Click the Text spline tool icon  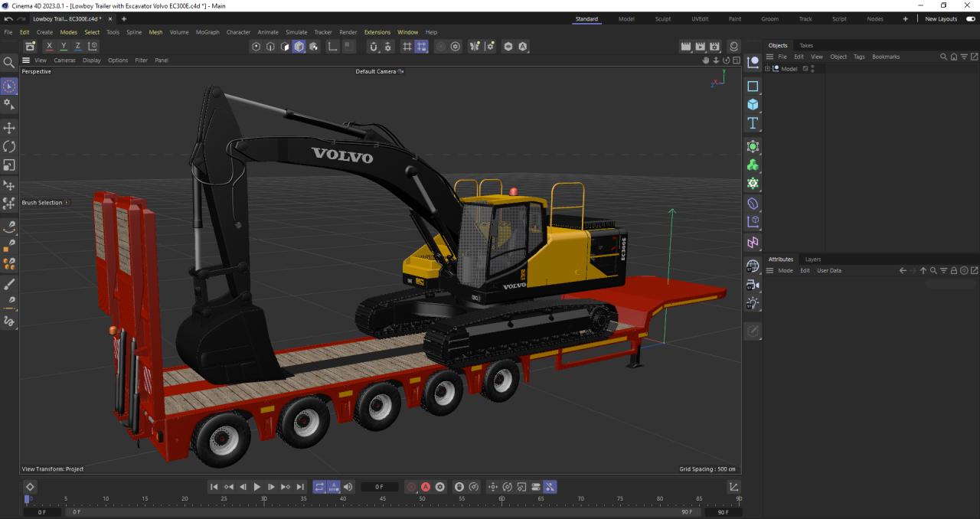pyautogui.click(x=753, y=123)
